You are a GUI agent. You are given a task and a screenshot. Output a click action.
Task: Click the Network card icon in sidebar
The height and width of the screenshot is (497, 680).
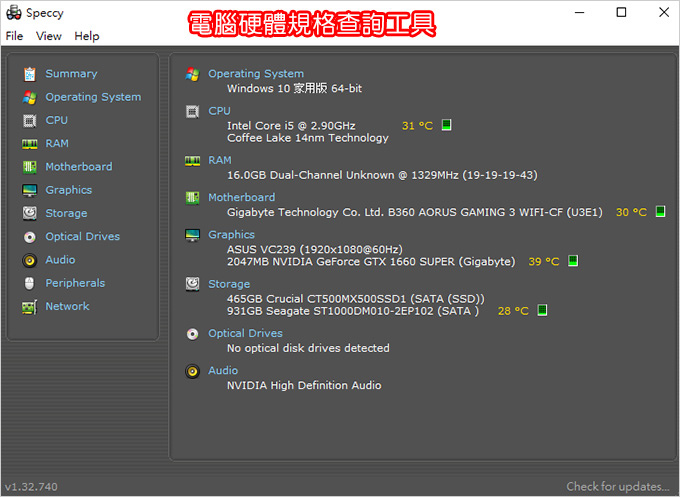29,307
